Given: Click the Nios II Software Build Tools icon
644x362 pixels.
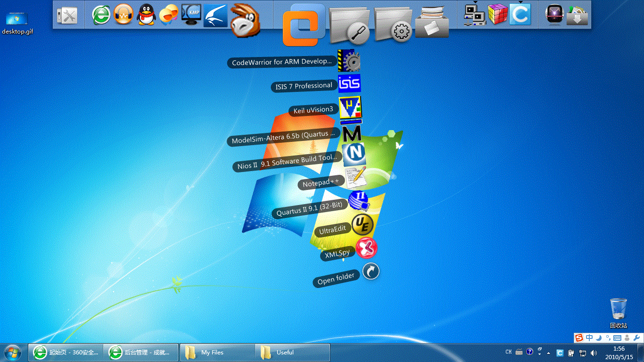Looking at the screenshot, I should click(x=355, y=155).
